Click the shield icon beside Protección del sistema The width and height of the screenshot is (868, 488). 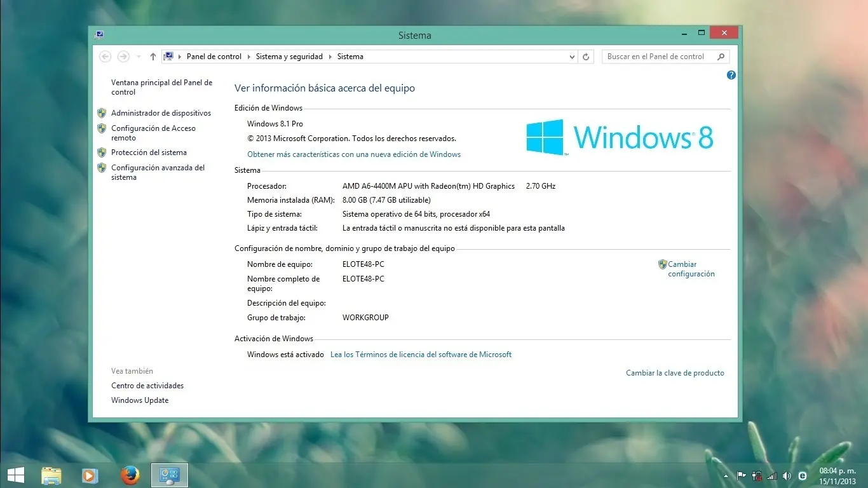tap(102, 152)
